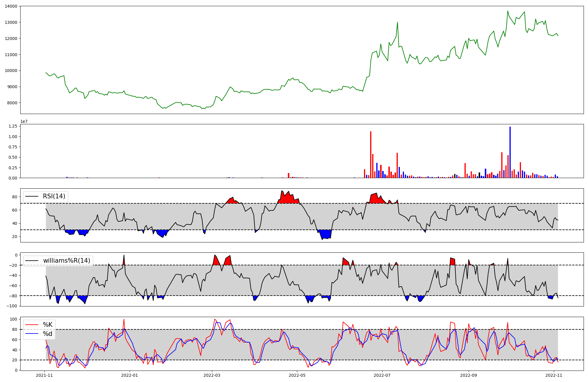Click the 2022-03 x-axis date label
Screen dimensions: 588x382
pos(212,375)
